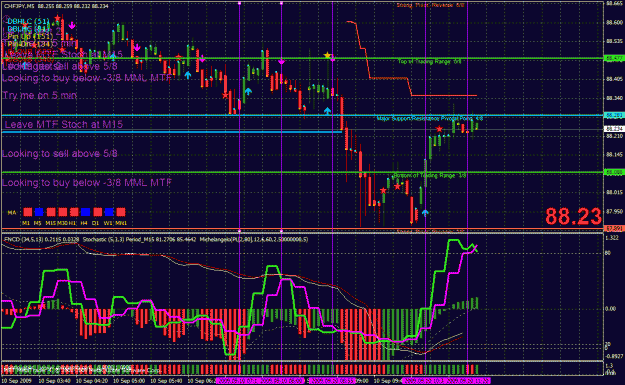Click the blue M5 moving average box

click(39, 212)
